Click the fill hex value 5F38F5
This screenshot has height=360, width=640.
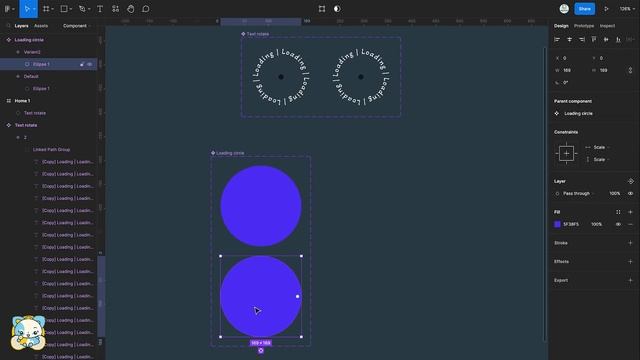point(571,224)
